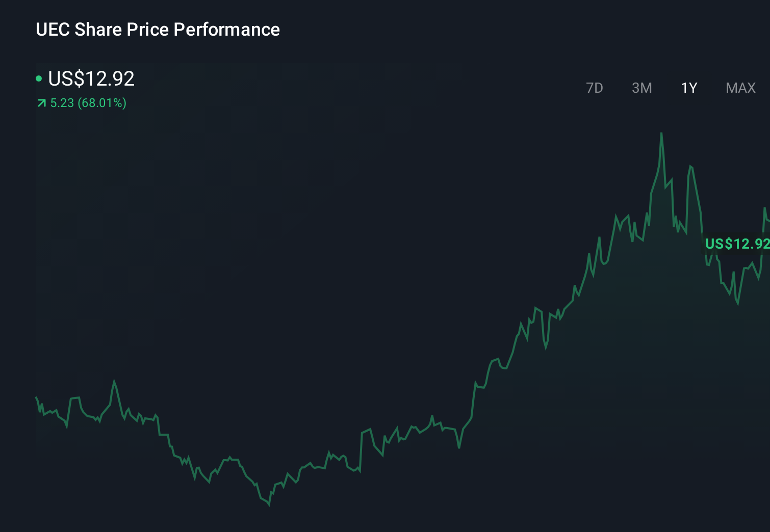
Task: Open the MAX price history view
Action: coord(739,88)
